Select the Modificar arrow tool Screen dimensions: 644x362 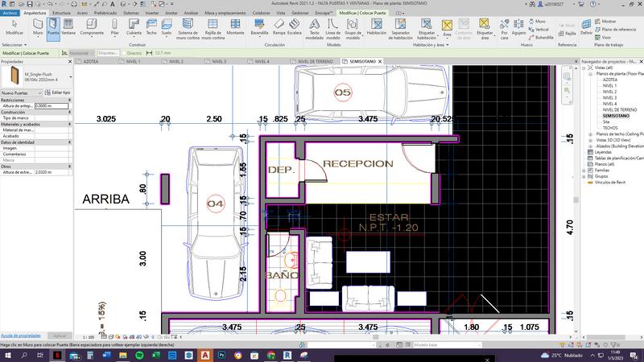pyautogui.click(x=14, y=27)
